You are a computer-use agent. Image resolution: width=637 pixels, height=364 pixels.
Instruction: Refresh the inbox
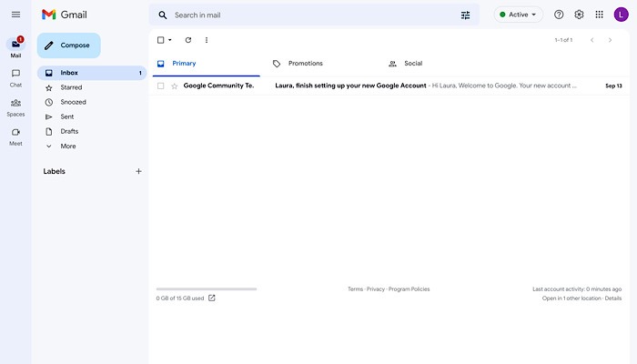pos(188,40)
